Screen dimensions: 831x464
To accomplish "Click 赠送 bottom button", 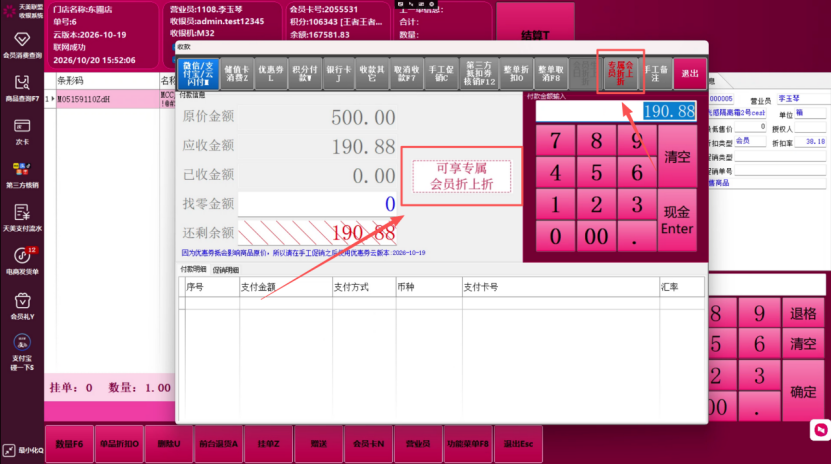I will [319, 444].
